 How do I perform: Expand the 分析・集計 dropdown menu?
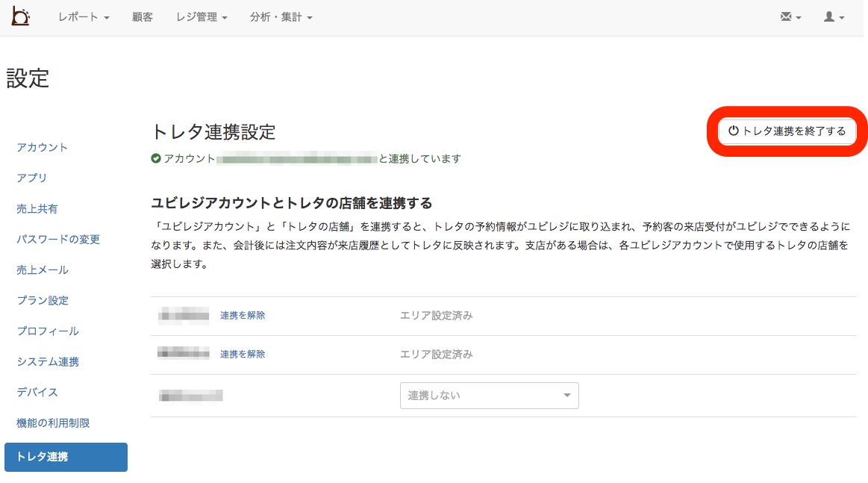281,17
